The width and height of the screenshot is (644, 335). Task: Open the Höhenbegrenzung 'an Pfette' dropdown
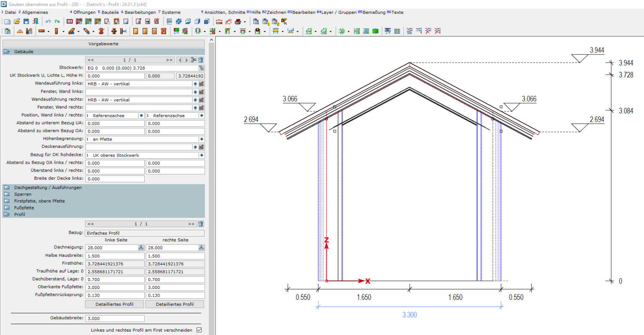(201, 139)
